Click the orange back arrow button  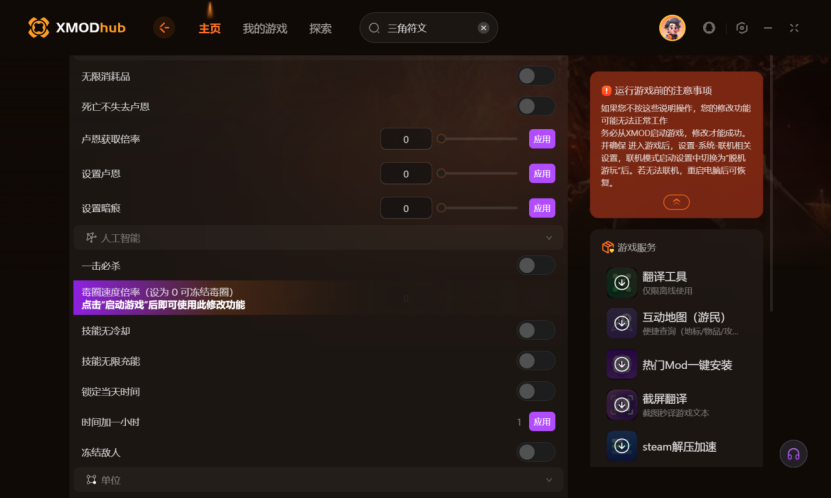164,28
